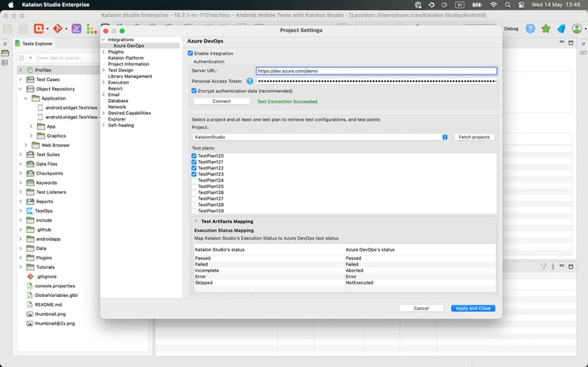Uncheck the TestPlan121 checkbox
The width and height of the screenshot is (588, 367).
(194, 162)
